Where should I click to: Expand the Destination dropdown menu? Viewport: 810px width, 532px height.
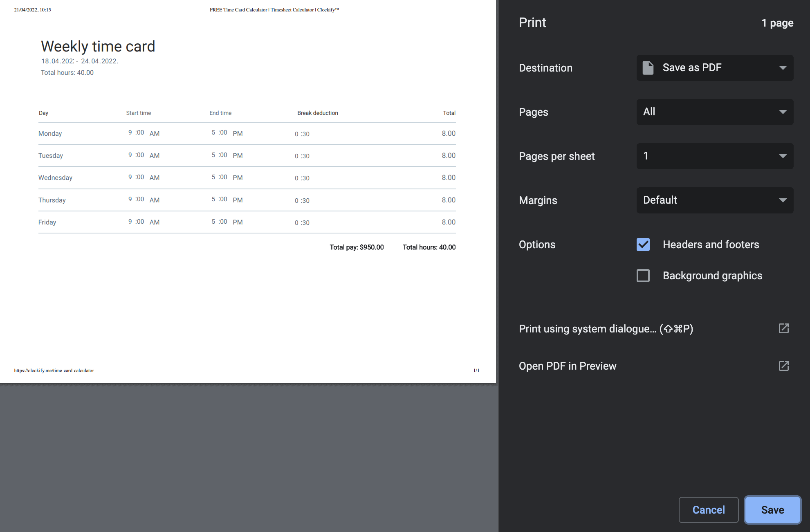pyautogui.click(x=714, y=67)
